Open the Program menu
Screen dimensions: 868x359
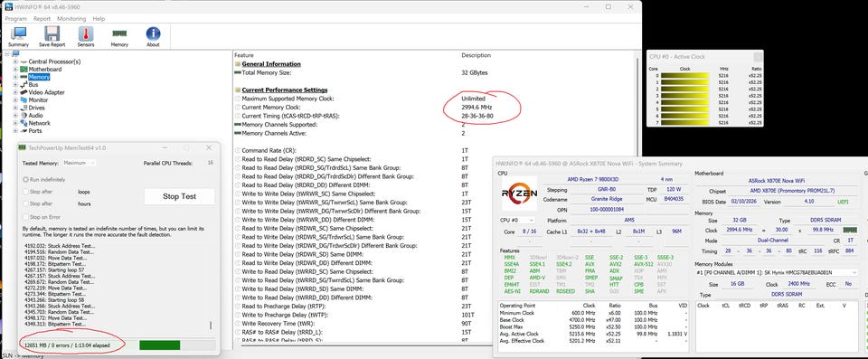(15, 18)
